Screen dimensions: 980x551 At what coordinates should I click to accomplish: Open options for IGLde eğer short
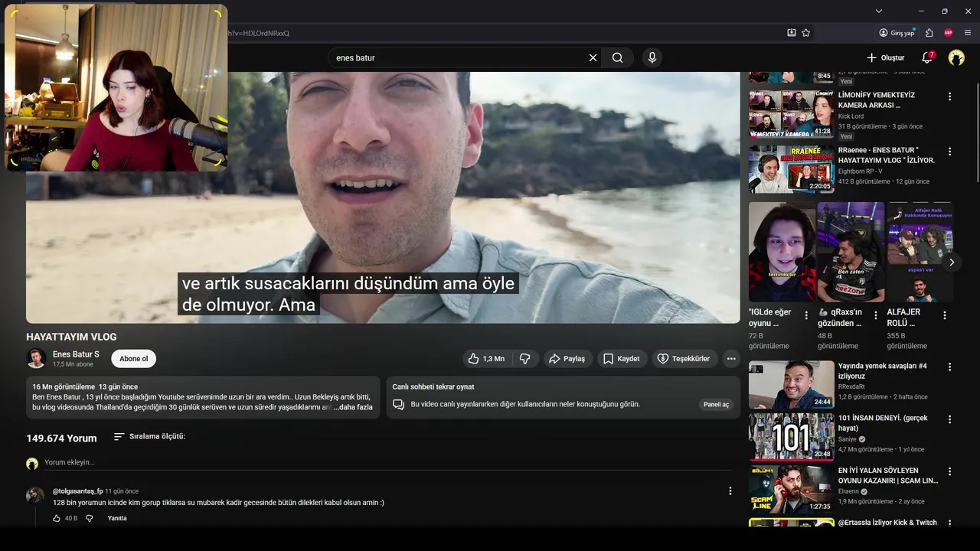pyautogui.click(x=806, y=315)
